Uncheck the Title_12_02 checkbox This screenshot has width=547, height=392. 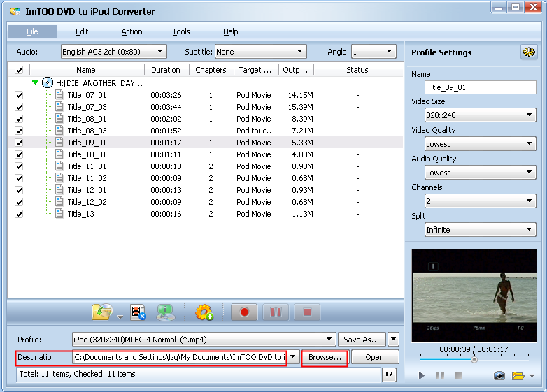point(19,202)
